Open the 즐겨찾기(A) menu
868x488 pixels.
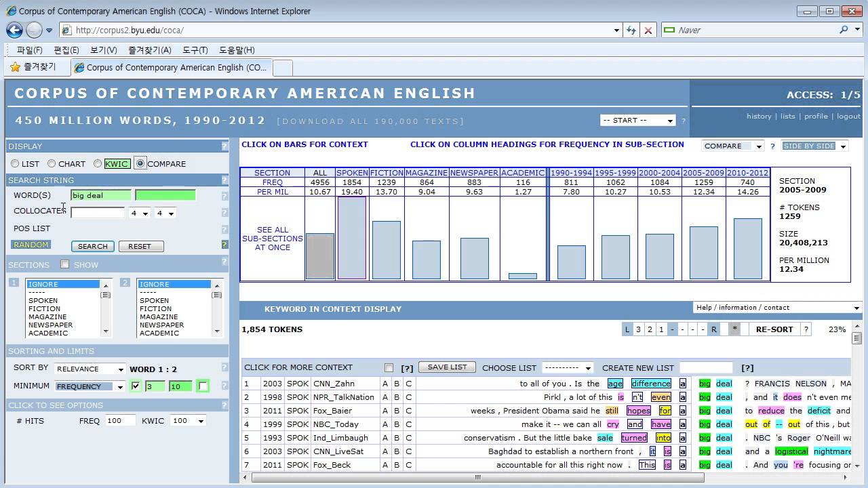(x=150, y=50)
